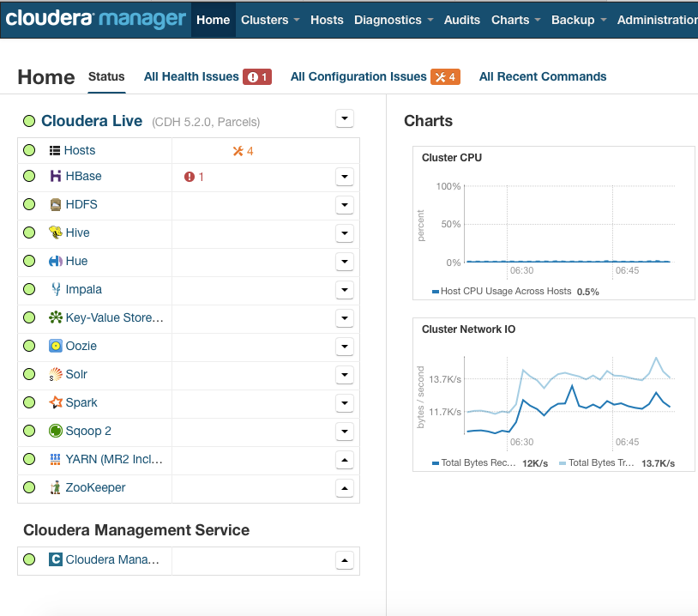Screen dimensions: 698x616
Task: Open the Audits navigation item
Action: [x=462, y=20]
